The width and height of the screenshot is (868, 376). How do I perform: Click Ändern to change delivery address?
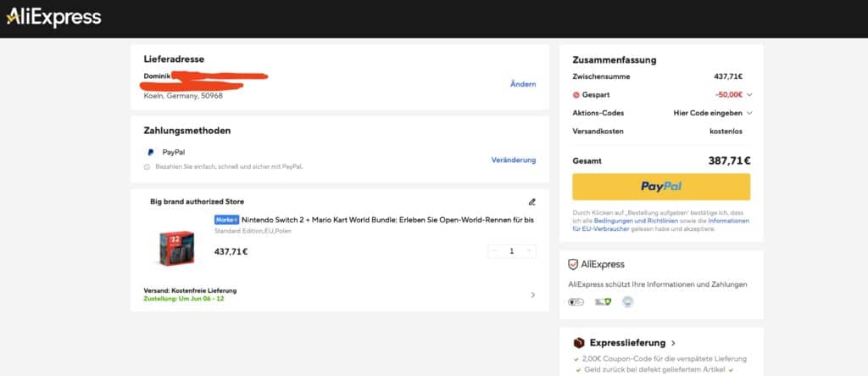pos(523,84)
